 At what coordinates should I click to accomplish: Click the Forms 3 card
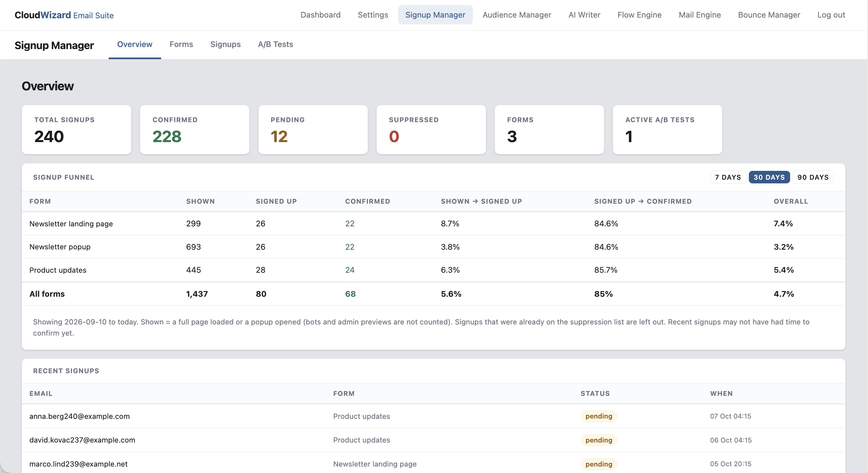[x=549, y=130]
